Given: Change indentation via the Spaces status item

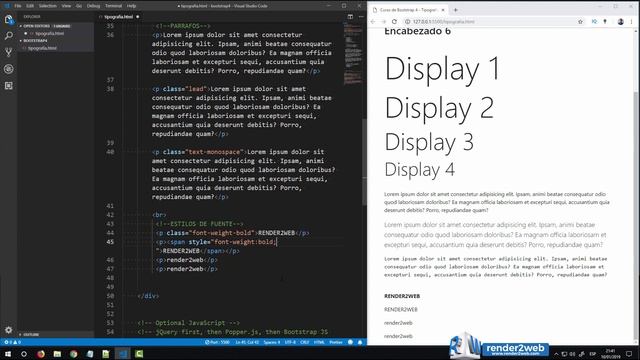Looking at the screenshot, I should (x=272, y=342).
